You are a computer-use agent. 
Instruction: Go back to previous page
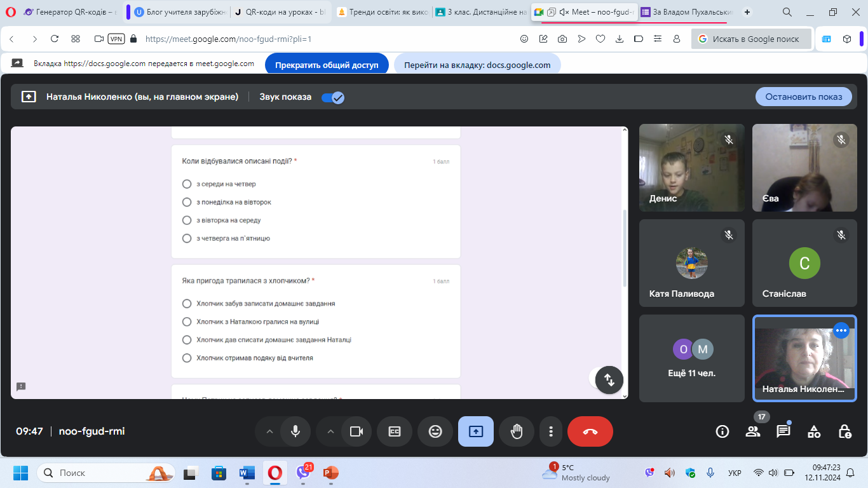pyautogui.click(x=12, y=39)
